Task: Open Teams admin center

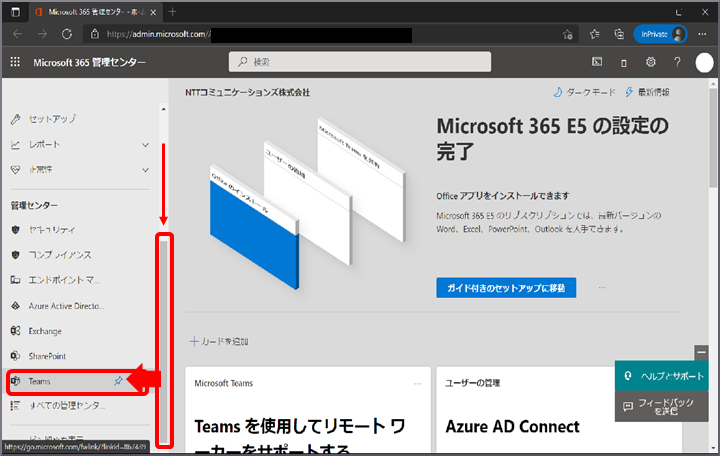Action: (39, 381)
